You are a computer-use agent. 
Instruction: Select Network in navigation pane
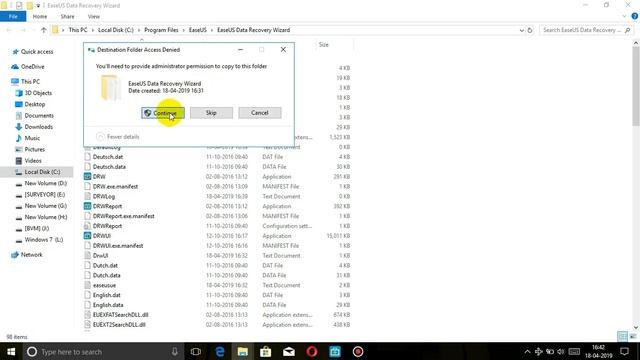coord(27,255)
